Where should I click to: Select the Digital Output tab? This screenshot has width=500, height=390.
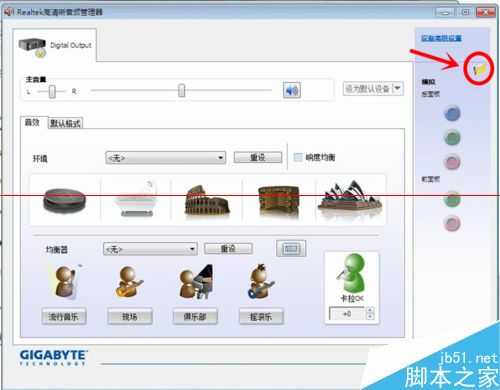pyautogui.click(x=55, y=46)
